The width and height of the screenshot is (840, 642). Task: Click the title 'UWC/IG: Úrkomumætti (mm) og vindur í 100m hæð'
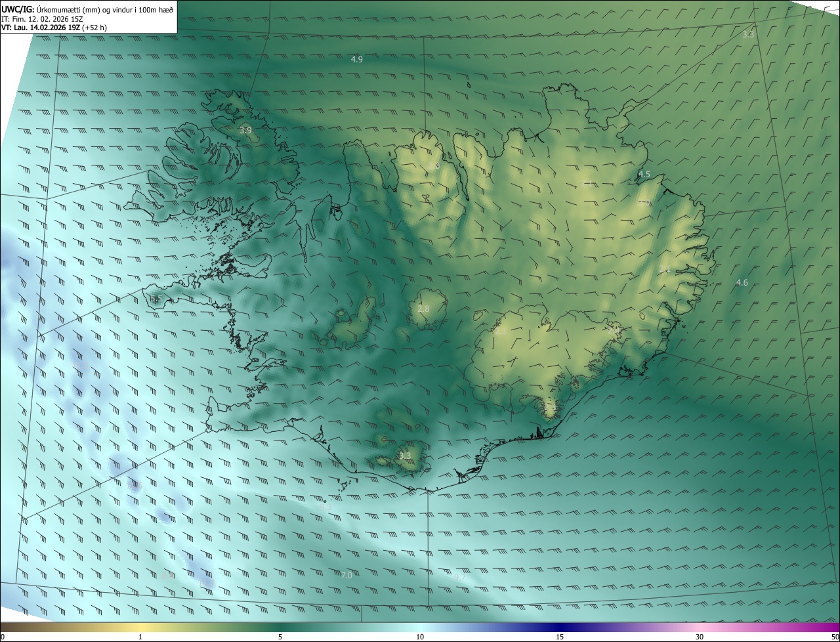[x=88, y=9]
